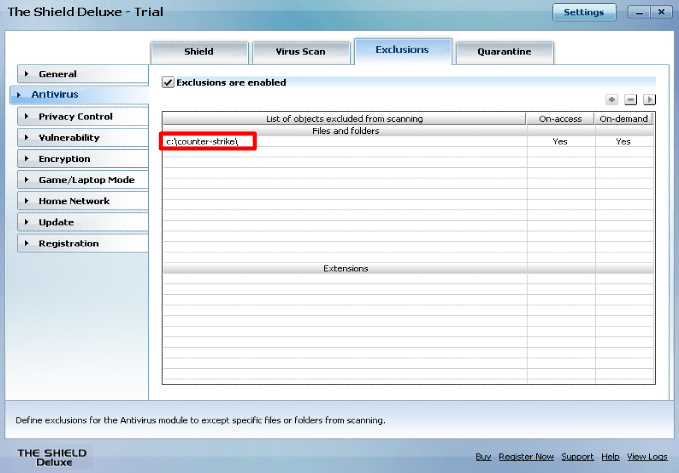Click the remove exclusion minus icon
Viewport: 679px width, 473px height.
(x=630, y=100)
